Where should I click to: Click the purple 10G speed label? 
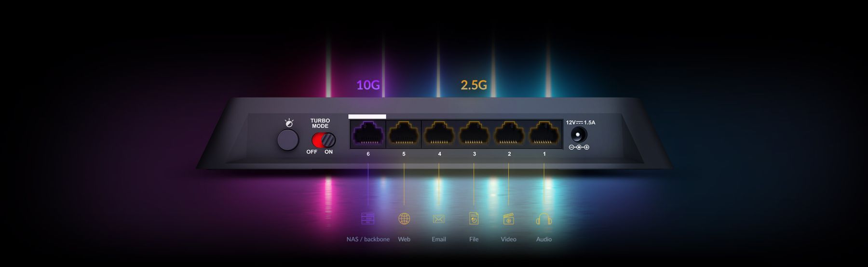coord(368,85)
